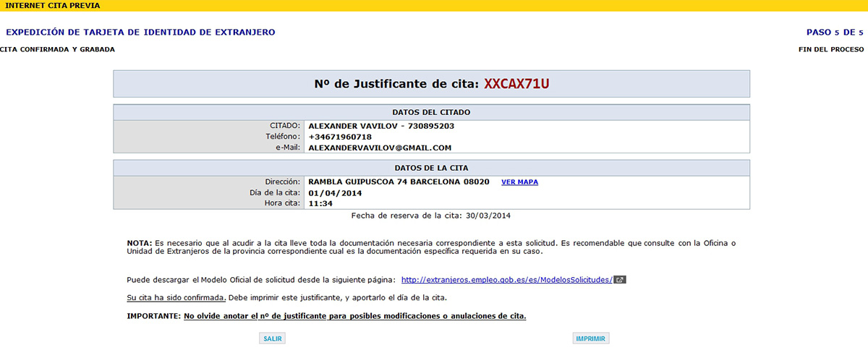This screenshot has width=868, height=353.
Task: Click the EXPEDICIÓN DE TARJETA DE IDENTIDAD title
Action: click(x=140, y=33)
